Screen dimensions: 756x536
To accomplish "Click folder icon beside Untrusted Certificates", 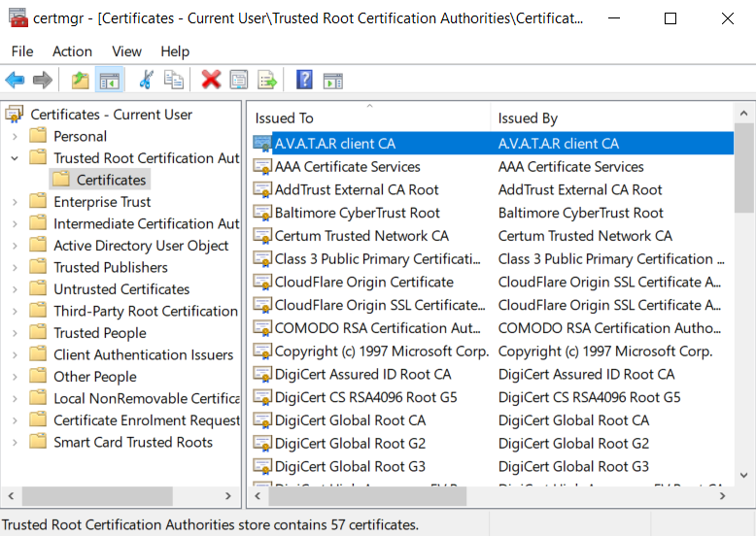I will tap(38, 288).
